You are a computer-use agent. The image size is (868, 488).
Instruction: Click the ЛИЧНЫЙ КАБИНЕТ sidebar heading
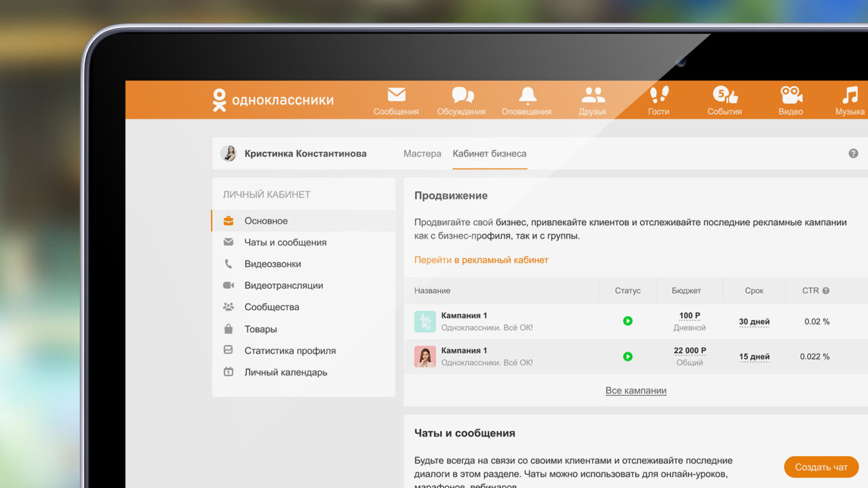coord(267,195)
